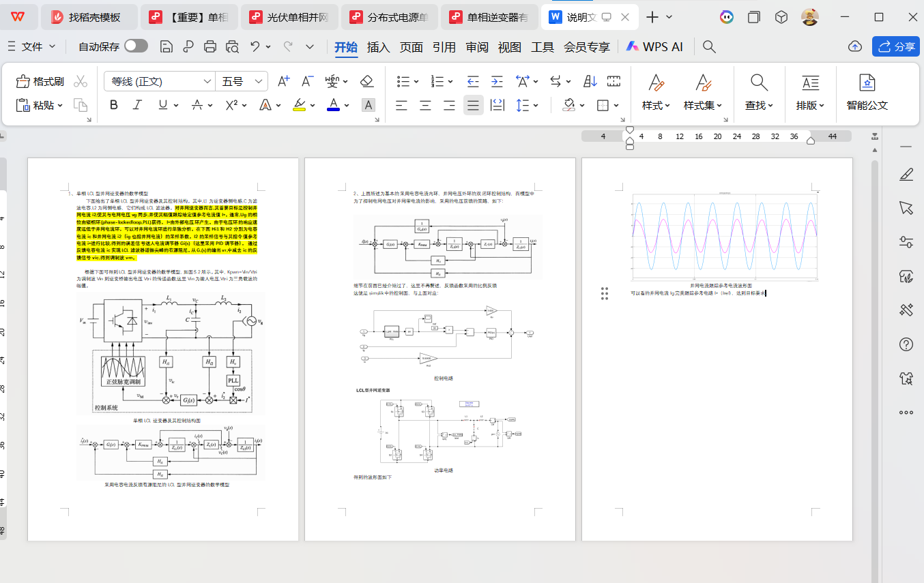Switch to the Review (审阅) tab
Image resolution: width=924 pixels, height=583 pixels.
tap(477, 47)
